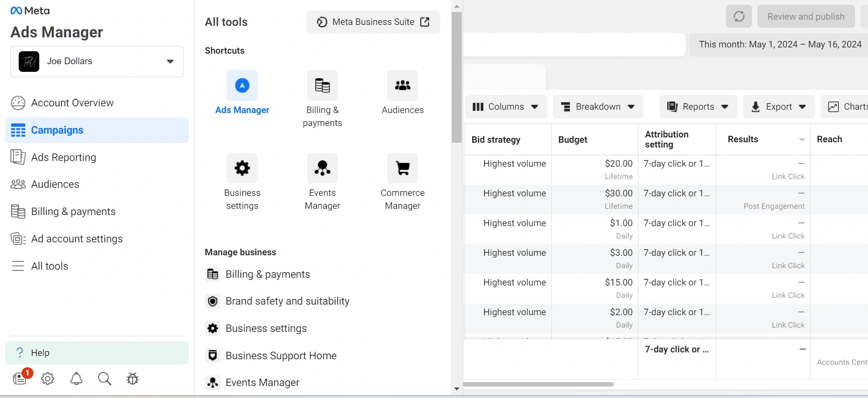
Task: Open the Reports dropdown
Action: click(698, 107)
